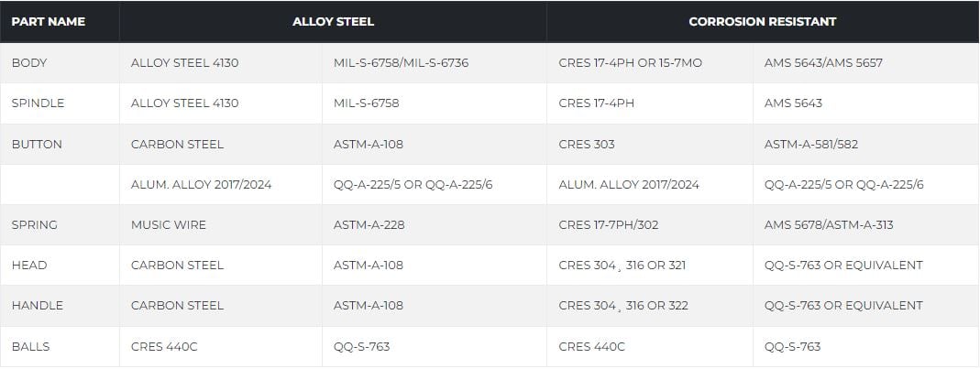
Task: Select the BODY row label
Action: pyautogui.click(x=29, y=63)
